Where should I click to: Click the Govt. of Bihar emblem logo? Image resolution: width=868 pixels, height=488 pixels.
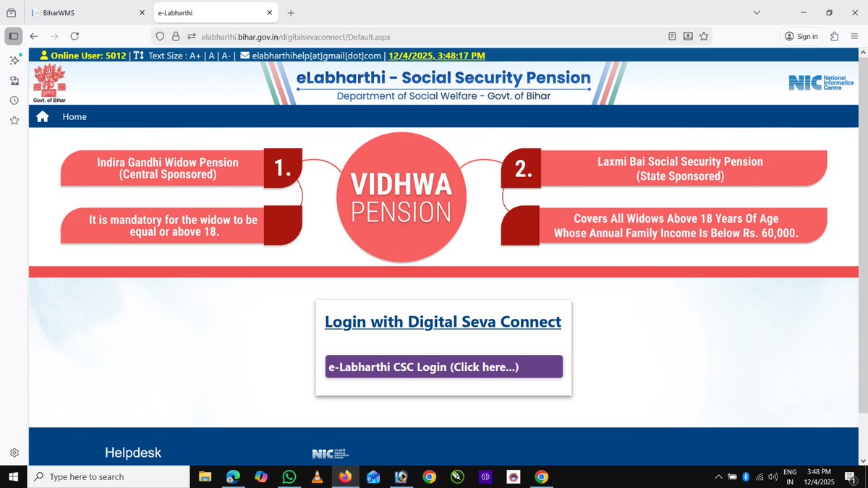click(49, 83)
